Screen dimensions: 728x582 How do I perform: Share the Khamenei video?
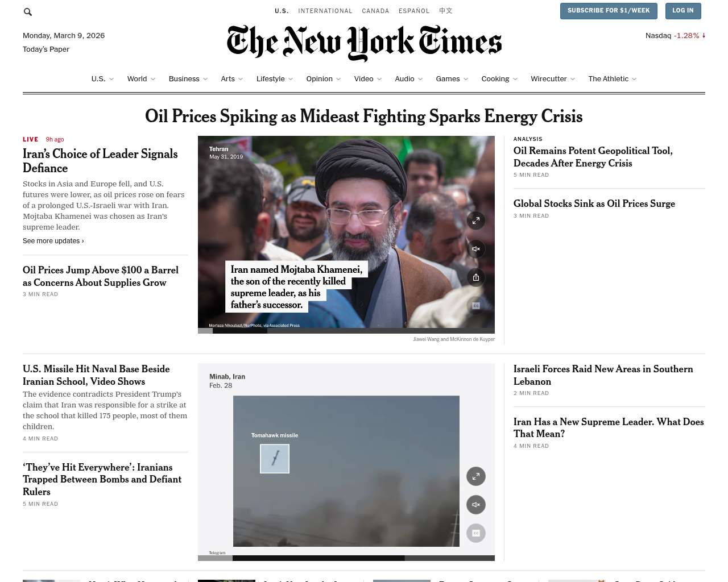[x=476, y=277]
